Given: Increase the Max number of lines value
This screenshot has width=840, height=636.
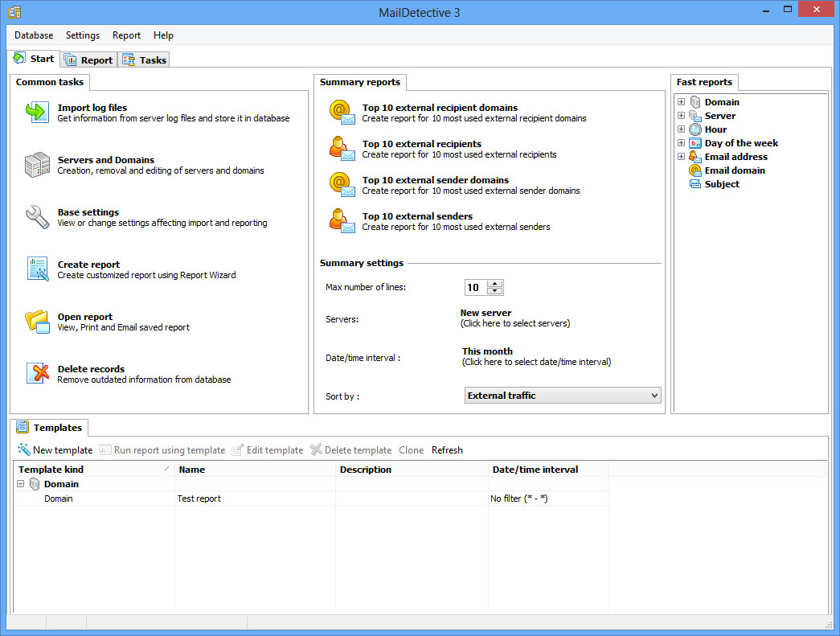Looking at the screenshot, I should (494, 284).
